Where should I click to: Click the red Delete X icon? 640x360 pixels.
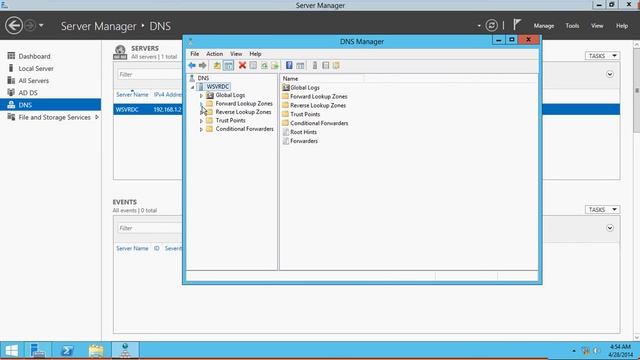coord(242,65)
